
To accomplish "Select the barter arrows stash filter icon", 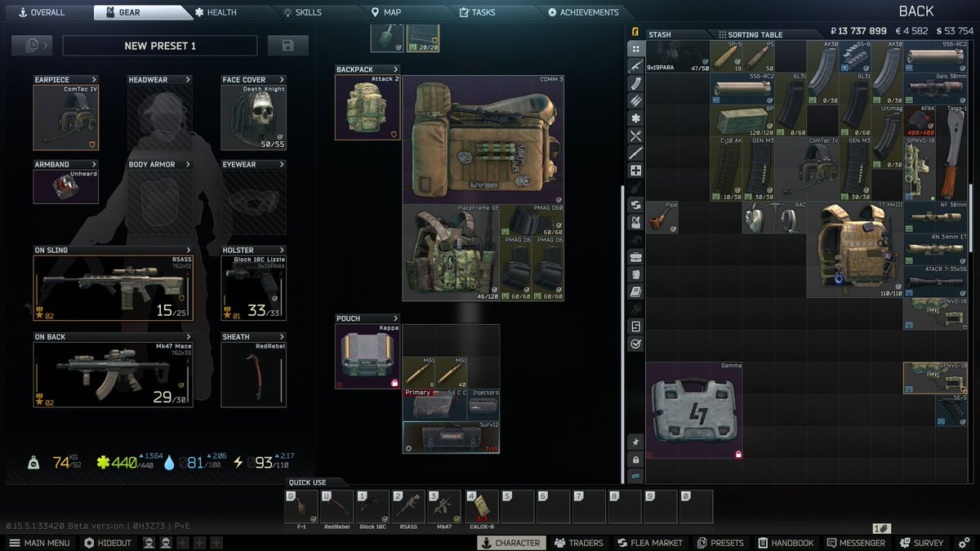I will [635, 205].
